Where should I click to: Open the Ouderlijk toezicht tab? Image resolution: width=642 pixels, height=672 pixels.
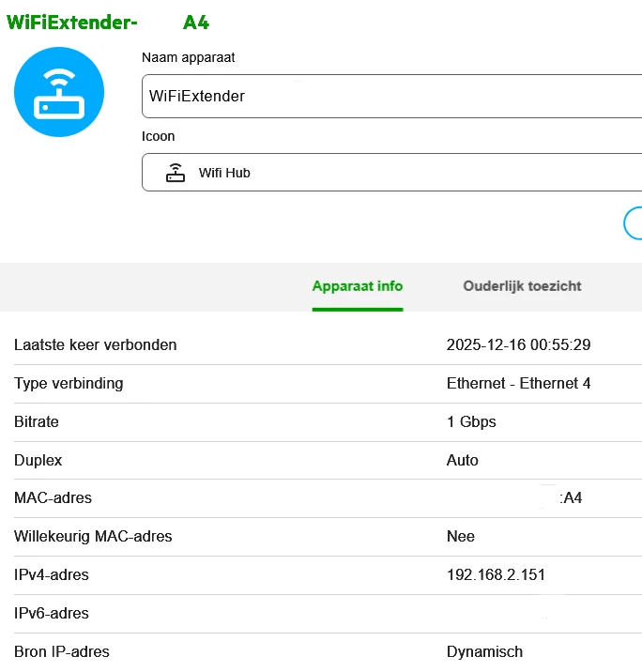click(522, 286)
